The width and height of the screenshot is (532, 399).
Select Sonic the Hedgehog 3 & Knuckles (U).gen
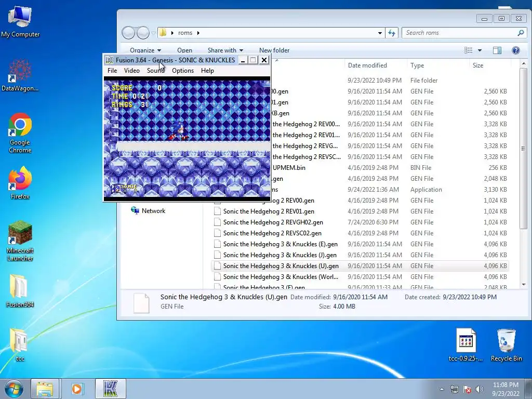pos(360,265)
